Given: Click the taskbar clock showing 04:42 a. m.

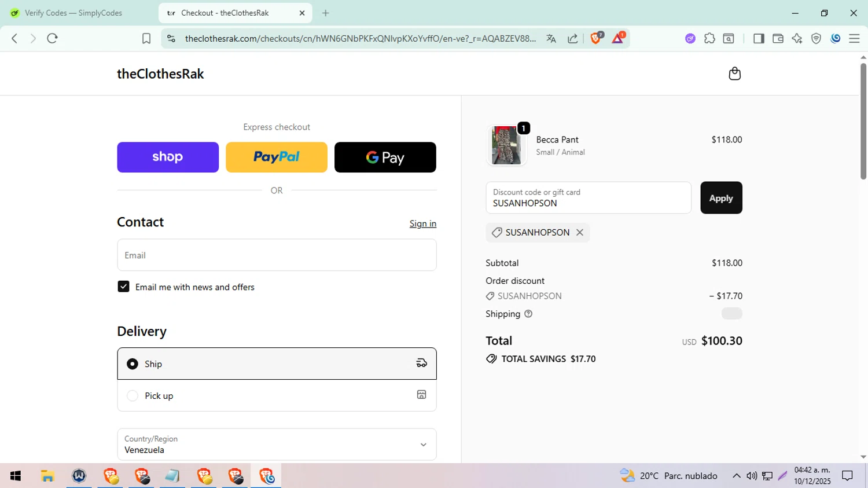Looking at the screenshot, I should click(812, 476).
